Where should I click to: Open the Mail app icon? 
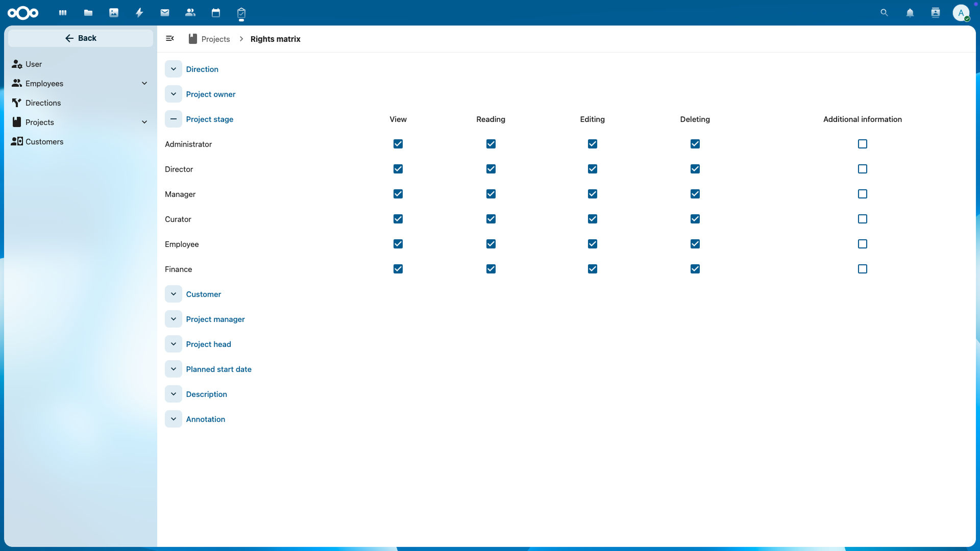pos(165,13)
